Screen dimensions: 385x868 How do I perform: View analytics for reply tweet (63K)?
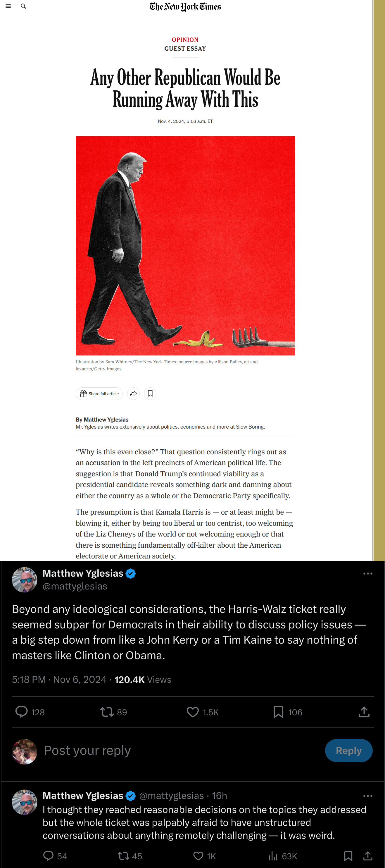(283, 856)
